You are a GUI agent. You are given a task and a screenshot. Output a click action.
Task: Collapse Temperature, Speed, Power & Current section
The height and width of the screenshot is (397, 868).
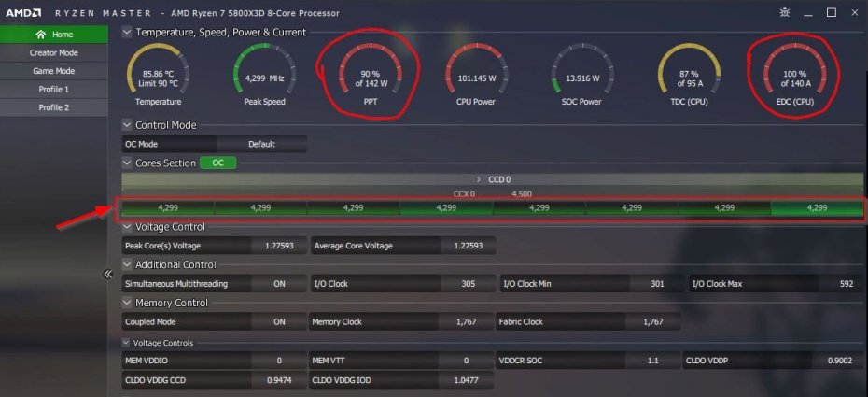[x=127, y=32]
